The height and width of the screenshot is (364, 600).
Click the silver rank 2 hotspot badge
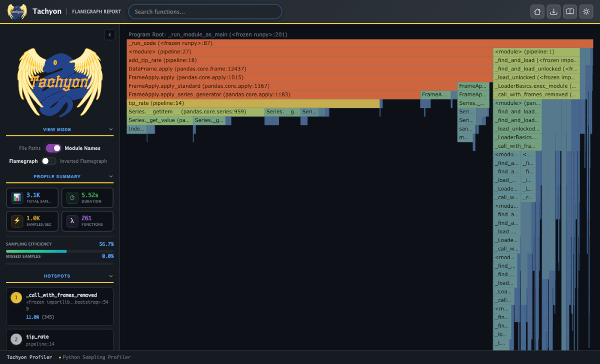pyautogui.click(x=16, y=339)
